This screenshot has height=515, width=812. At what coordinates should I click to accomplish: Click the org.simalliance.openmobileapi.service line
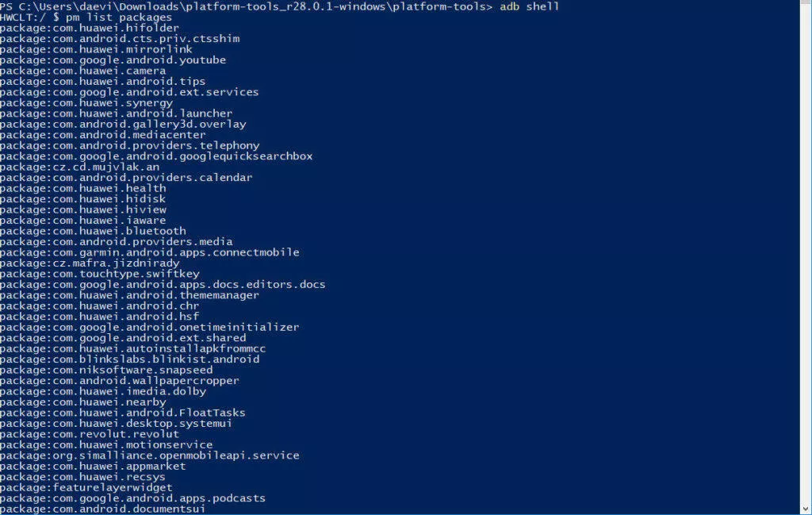(150, 455)
